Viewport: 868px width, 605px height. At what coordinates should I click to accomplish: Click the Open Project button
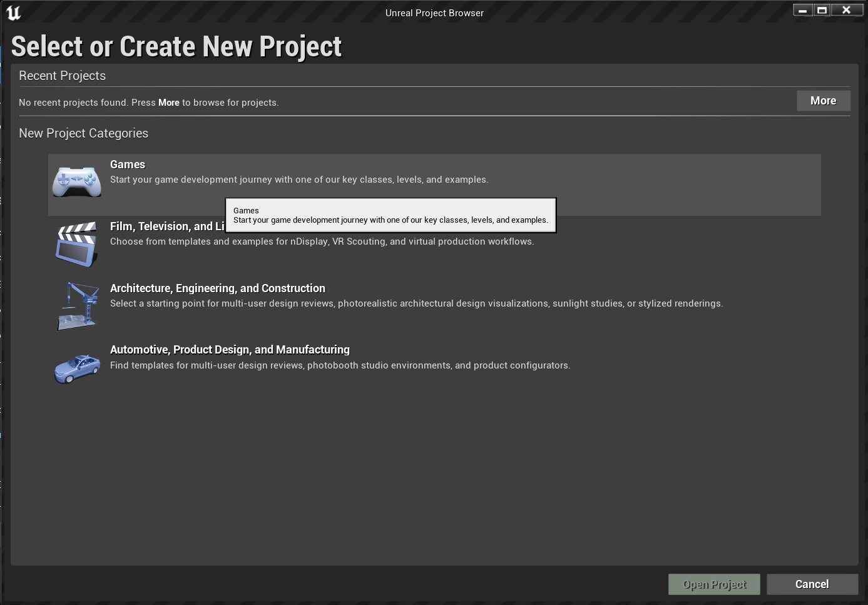(x=714, y=584)
